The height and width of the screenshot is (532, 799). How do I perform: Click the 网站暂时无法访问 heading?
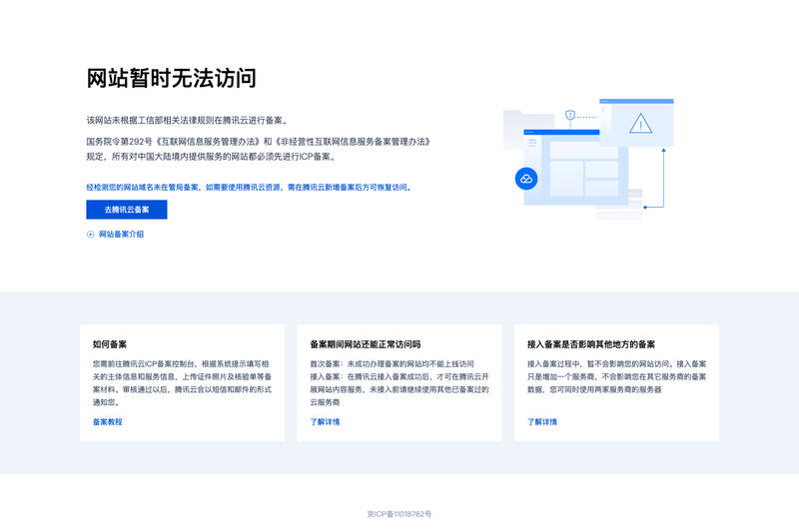click(x=171, y=79)
